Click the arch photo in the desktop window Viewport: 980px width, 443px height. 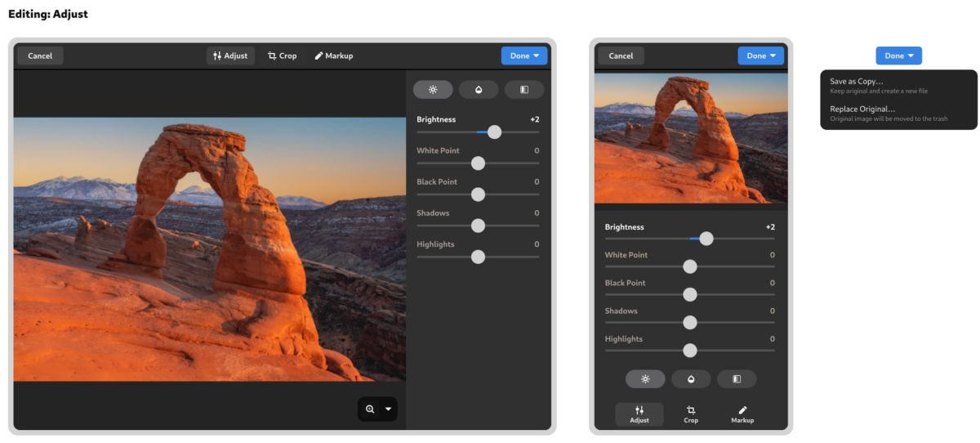click(210, 249)
